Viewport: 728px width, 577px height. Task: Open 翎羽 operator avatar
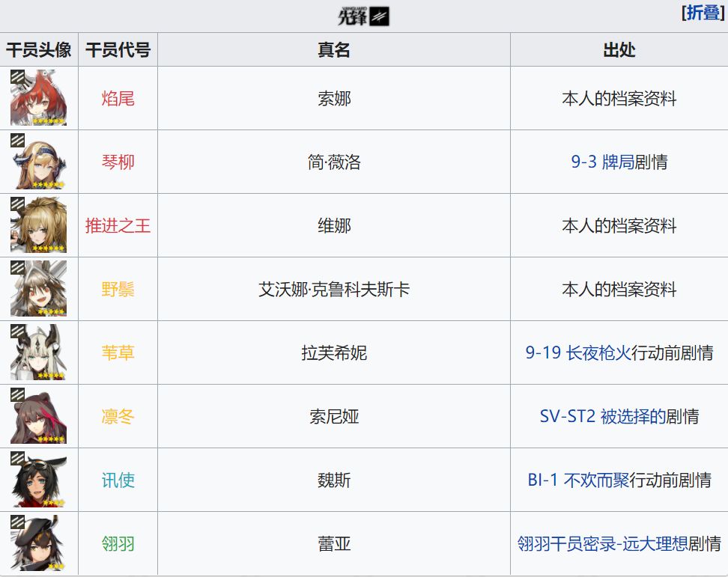[38, 543]
